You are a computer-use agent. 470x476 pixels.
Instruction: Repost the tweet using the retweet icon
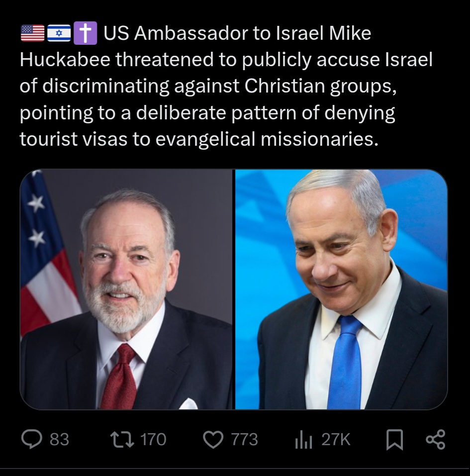click(x=122, y=439)
